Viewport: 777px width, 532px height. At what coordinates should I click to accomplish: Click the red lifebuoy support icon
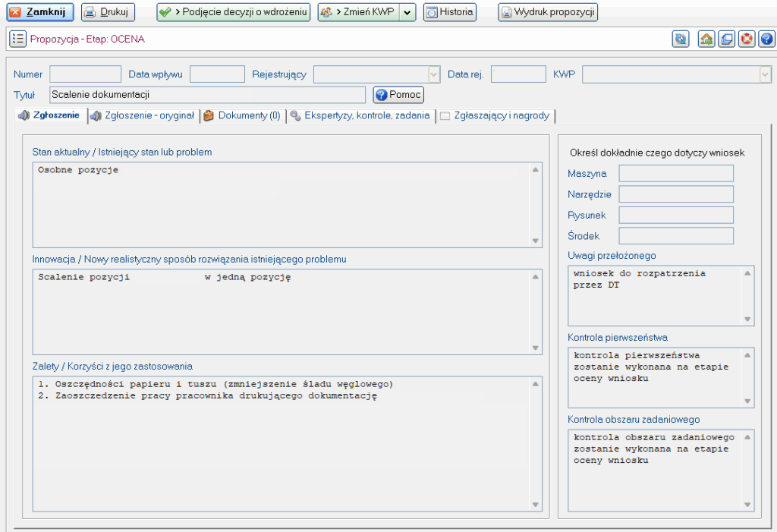point(746,39)
